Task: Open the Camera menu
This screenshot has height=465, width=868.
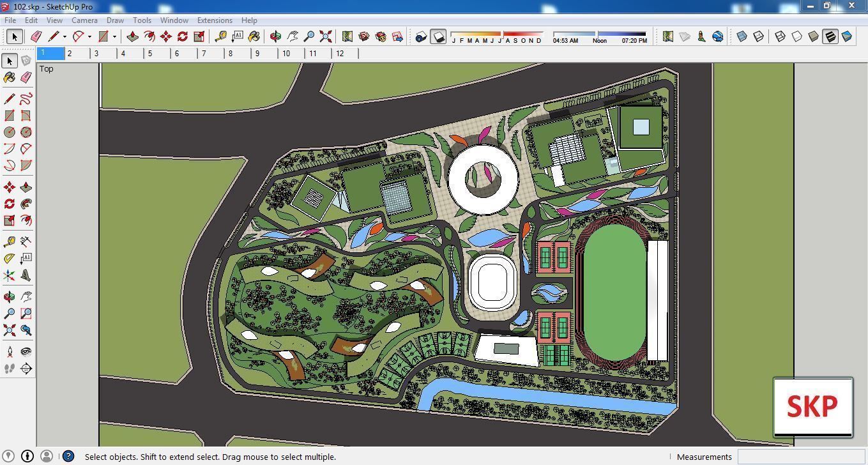Action: pyautogui.click(x=84, y=20)
